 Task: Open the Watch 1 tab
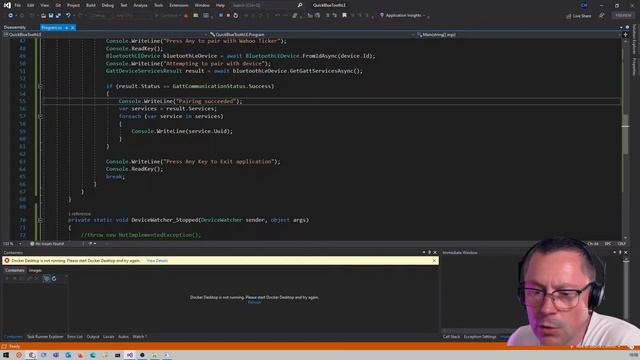tap(140, 337)
